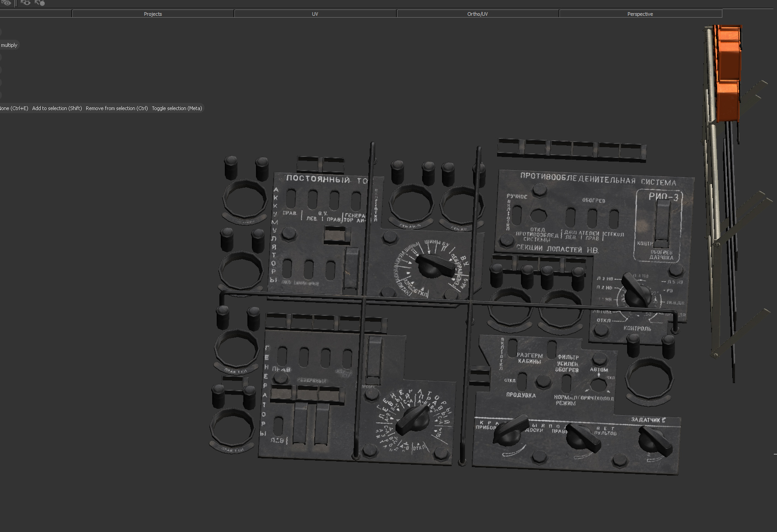Click the ПРОДУВКА label on lower panel
The height and width of the screenshot is (532, 777).
click(521, 395)
